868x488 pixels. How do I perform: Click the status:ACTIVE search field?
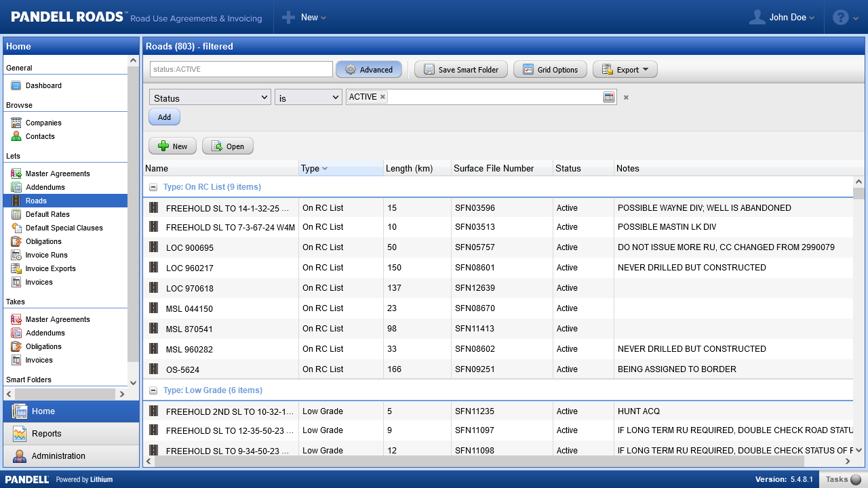coord(241,69)
